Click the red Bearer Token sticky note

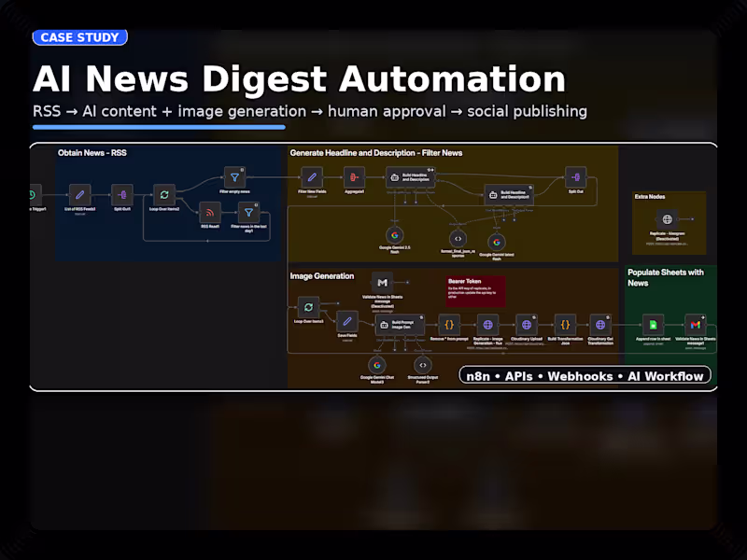coord(475,291)
